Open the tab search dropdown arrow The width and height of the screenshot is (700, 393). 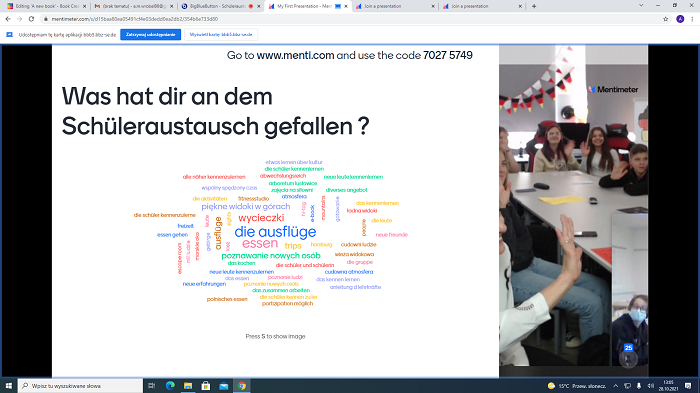click(x=641, y=6)
